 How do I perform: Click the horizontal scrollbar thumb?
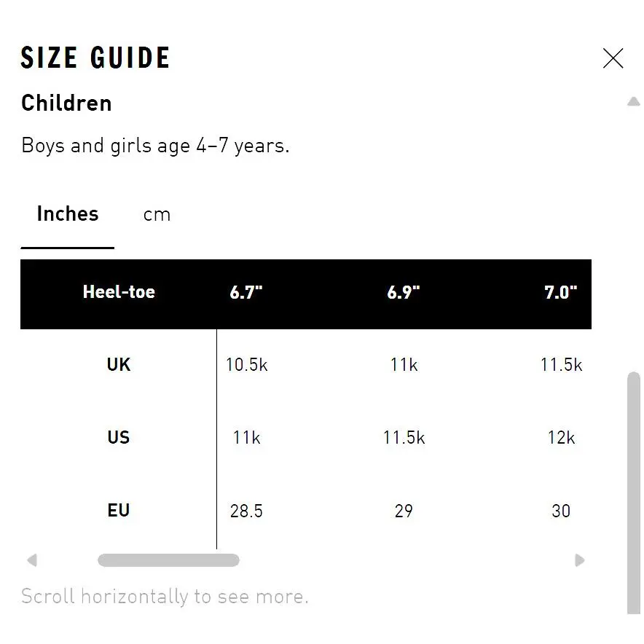point(168,560)
